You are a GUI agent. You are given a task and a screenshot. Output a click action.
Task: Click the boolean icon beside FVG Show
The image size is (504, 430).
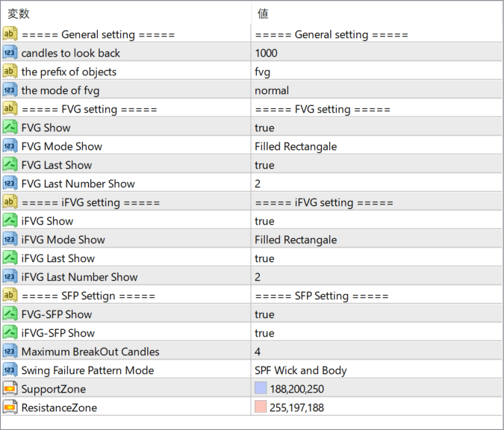pos(10,128)
